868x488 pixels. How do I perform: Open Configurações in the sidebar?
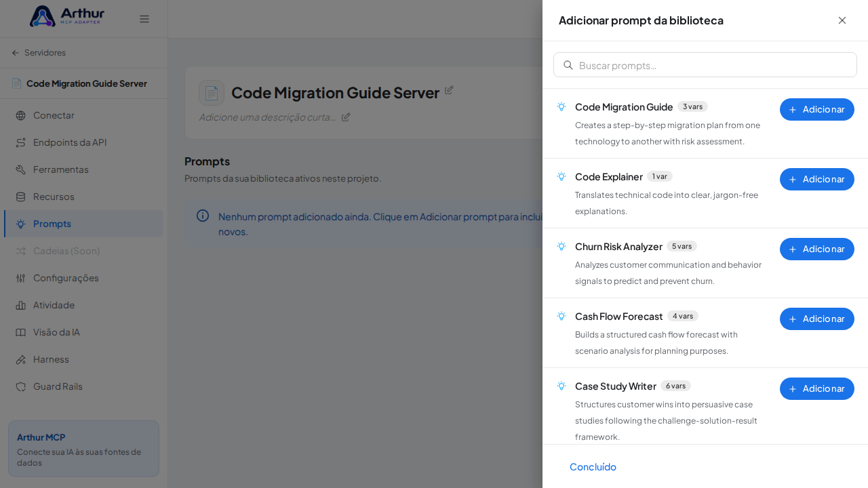[83, 278]
